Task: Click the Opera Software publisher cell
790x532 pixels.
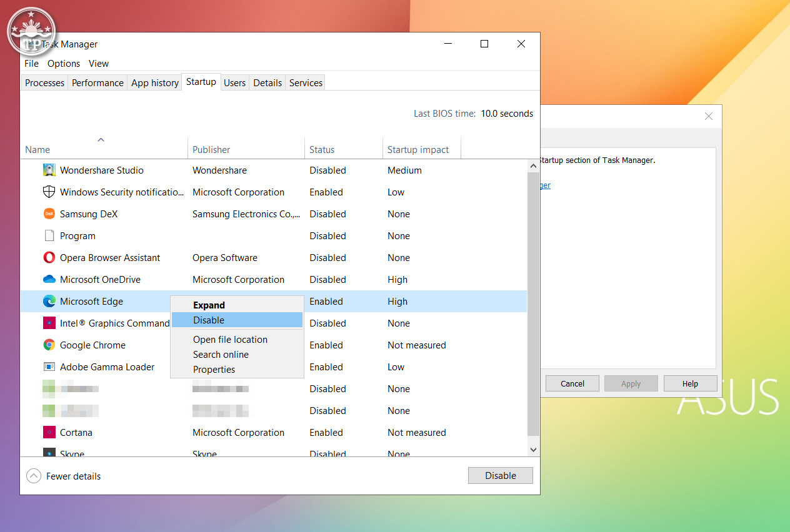Action: [x=225, y=257]
